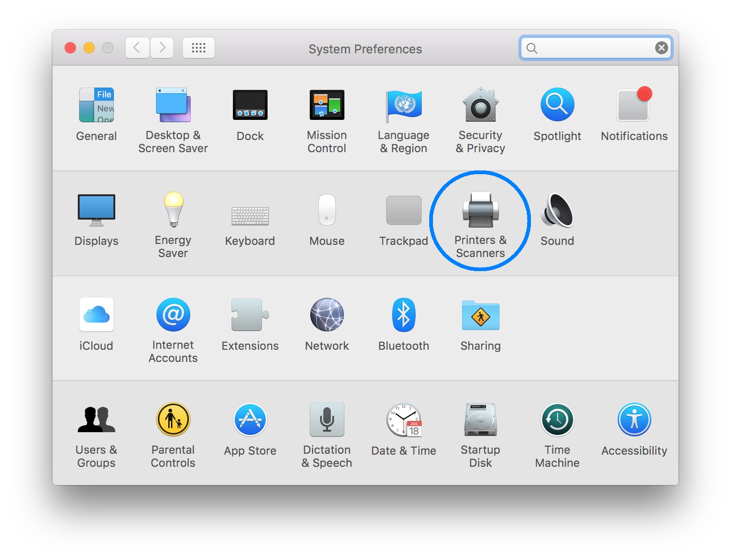Open Time Machine preferences
The height and width of the screenshot is (560, 731).
557,435
